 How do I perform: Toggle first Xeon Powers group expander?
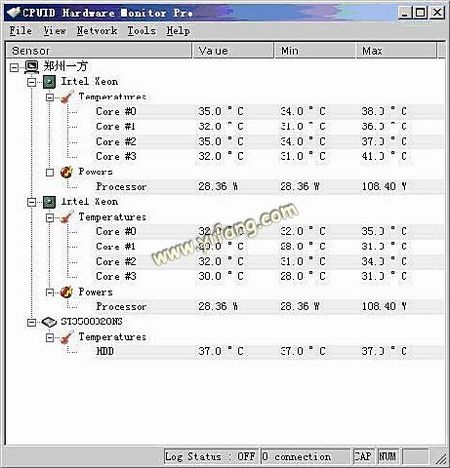pyautogui.click(x=50, y=172)
